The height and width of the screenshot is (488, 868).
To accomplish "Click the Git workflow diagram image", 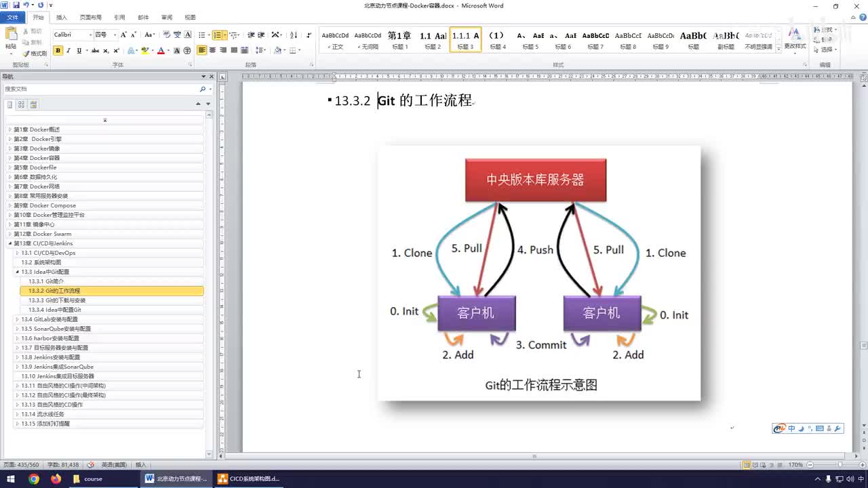I will click(539, 272).
